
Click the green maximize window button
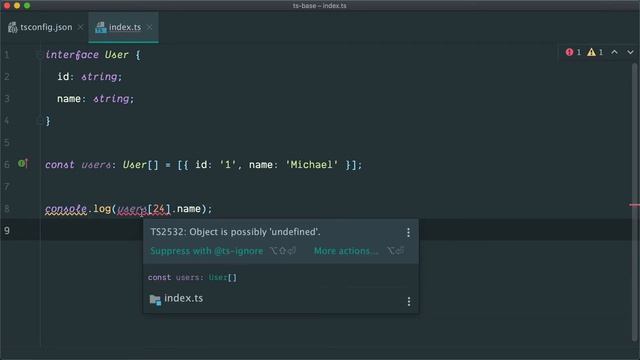pyautogui.click(x=27, y=5)
